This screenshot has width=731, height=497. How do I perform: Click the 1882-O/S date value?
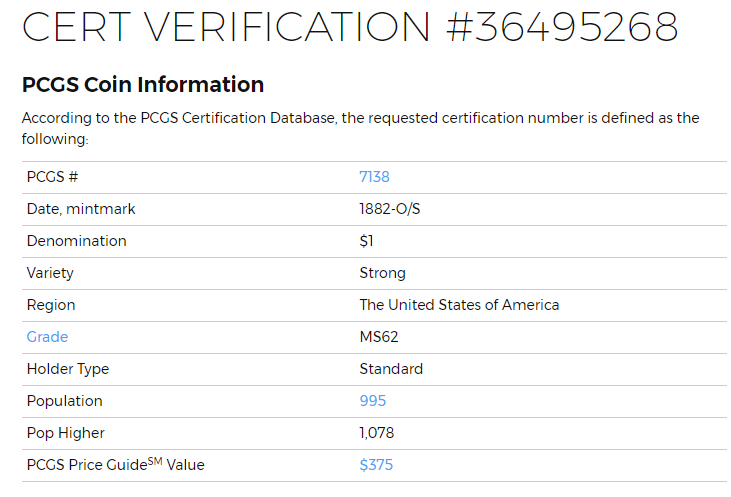(387, 209)
